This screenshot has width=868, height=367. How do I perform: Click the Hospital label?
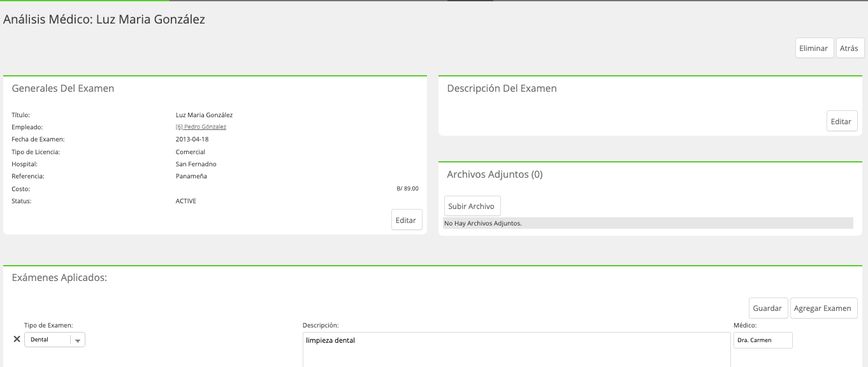(x=25, y=164)
